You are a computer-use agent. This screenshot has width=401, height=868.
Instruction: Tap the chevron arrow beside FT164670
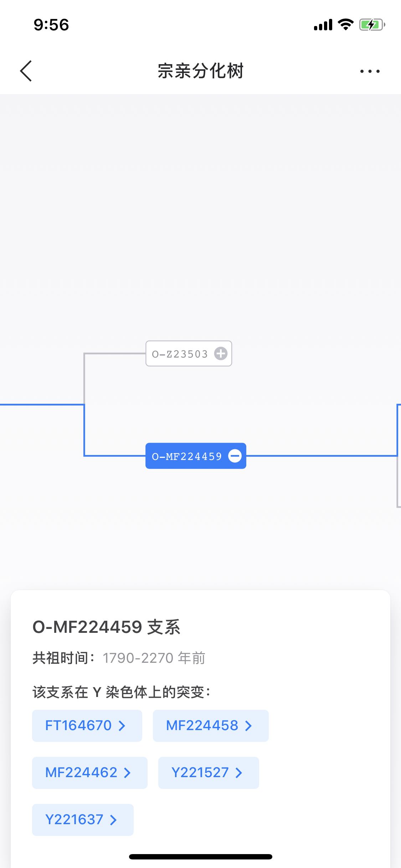[122, 726]
